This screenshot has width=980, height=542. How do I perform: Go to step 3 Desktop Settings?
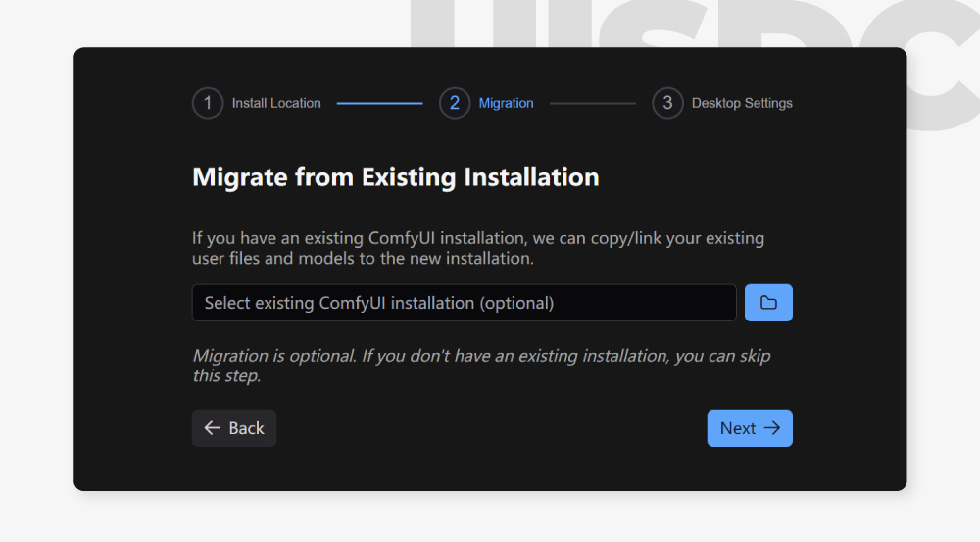(722, 103)
